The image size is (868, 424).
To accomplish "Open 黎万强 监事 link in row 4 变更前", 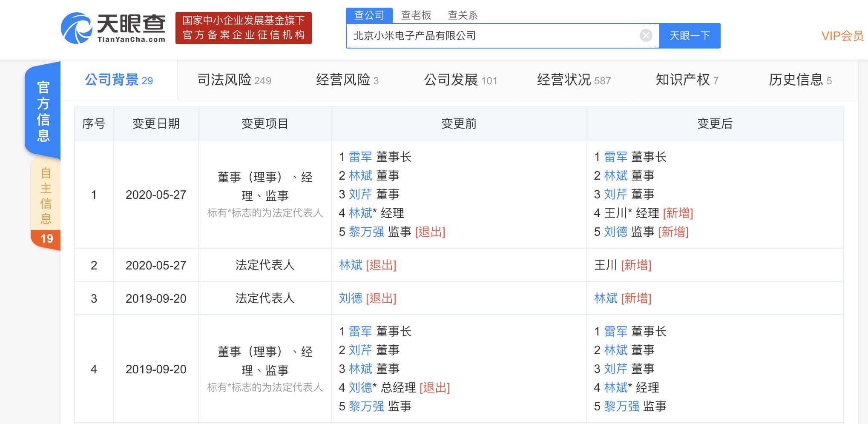I will (366, 407).
